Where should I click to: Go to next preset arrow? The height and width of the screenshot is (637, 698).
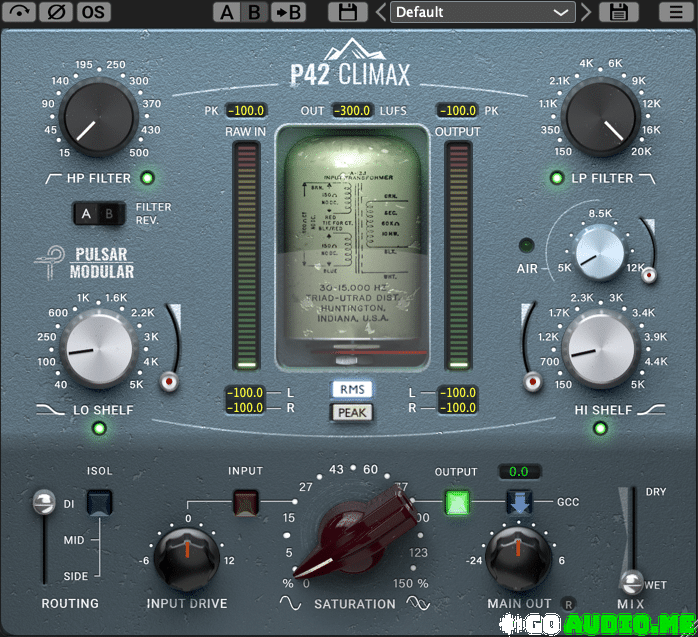click(x=586, y=12)
